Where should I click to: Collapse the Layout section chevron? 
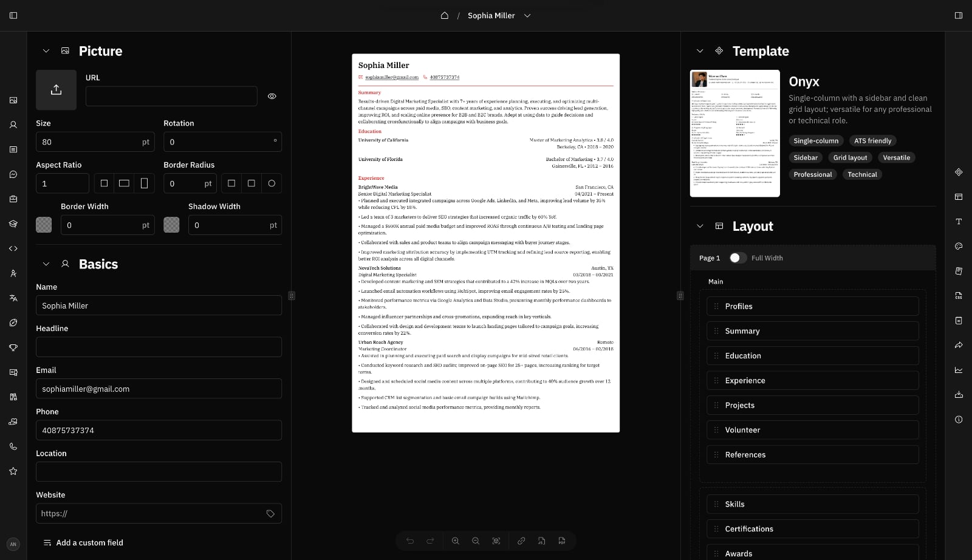[700, 226]
